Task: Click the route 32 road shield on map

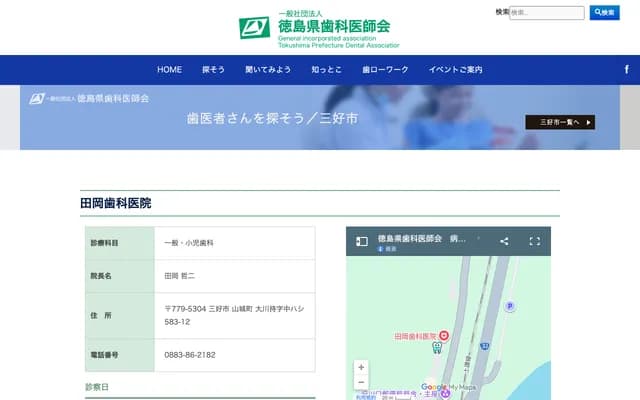Action: tap(484, 347)
